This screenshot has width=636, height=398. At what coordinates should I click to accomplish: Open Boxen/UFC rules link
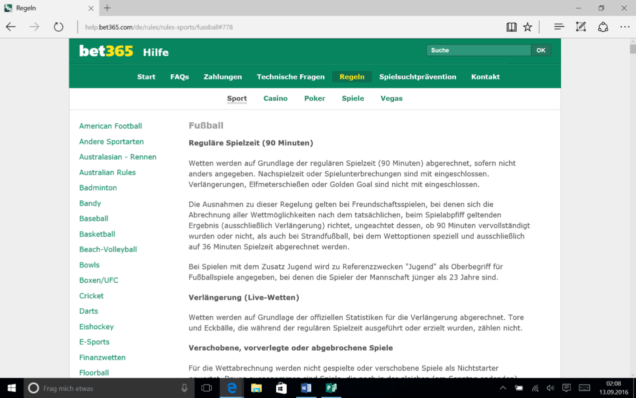(x=99, y=280)
